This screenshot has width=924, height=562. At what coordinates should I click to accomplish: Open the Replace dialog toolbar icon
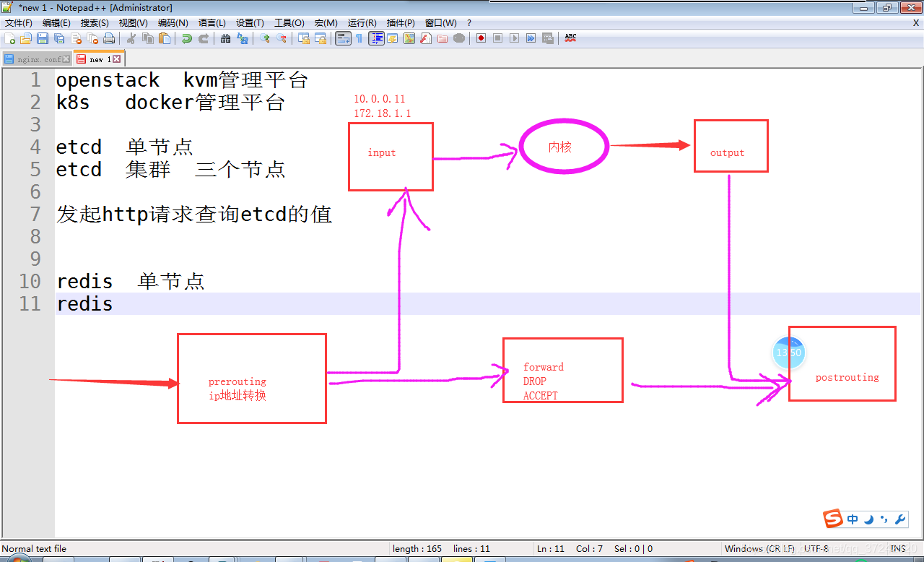pyautogui.click(x=242, y=38)
